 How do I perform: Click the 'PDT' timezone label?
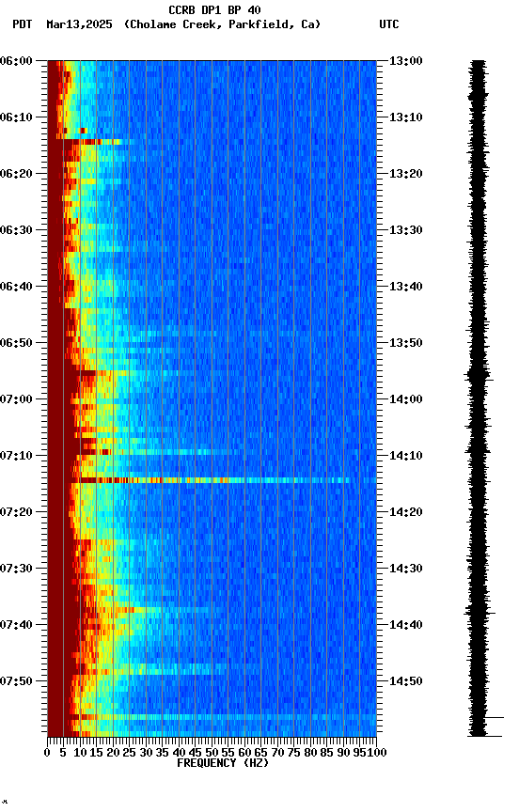click(23, 24)
